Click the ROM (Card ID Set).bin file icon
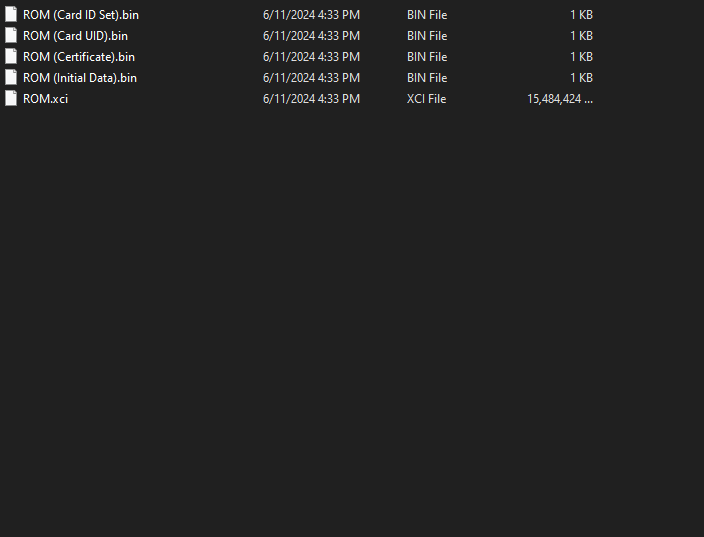The width and height of the screenshot is (704, 537). point(11,14)
